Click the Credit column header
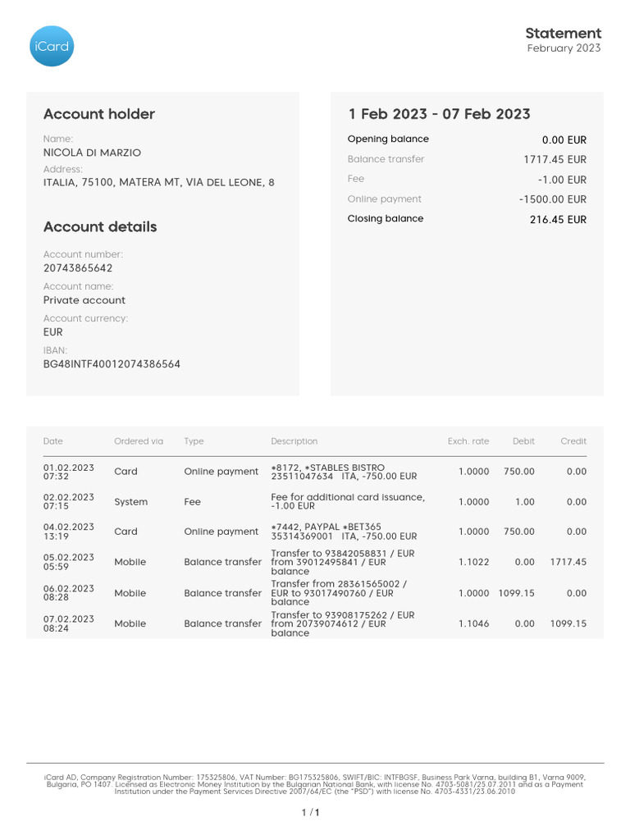The image size is (630, 840). pyautogui.click(x=573, y=441)
